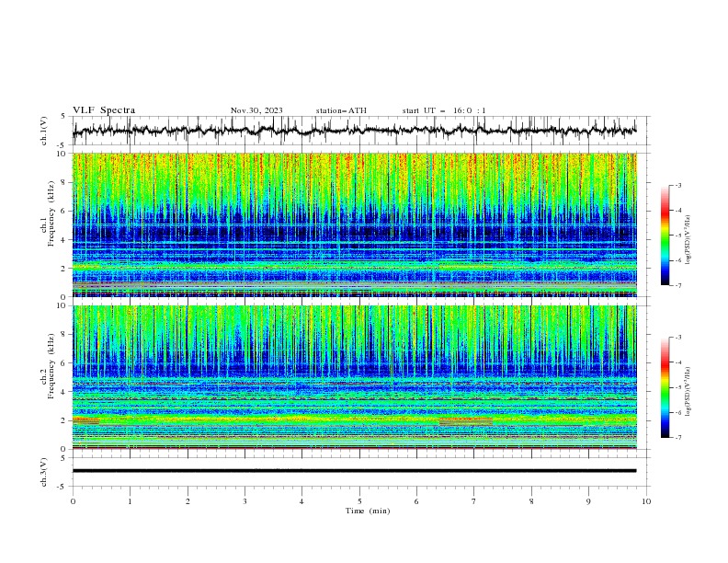Click the "-5" tick on ch.1 color bar
This screenshot has width=728, height=563.
(677, 236)
